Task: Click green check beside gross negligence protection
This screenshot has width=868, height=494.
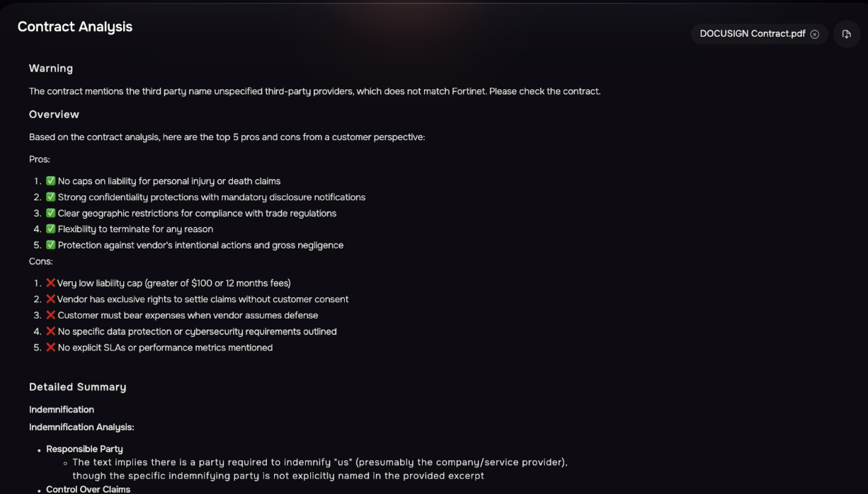Action: point(51,245)
